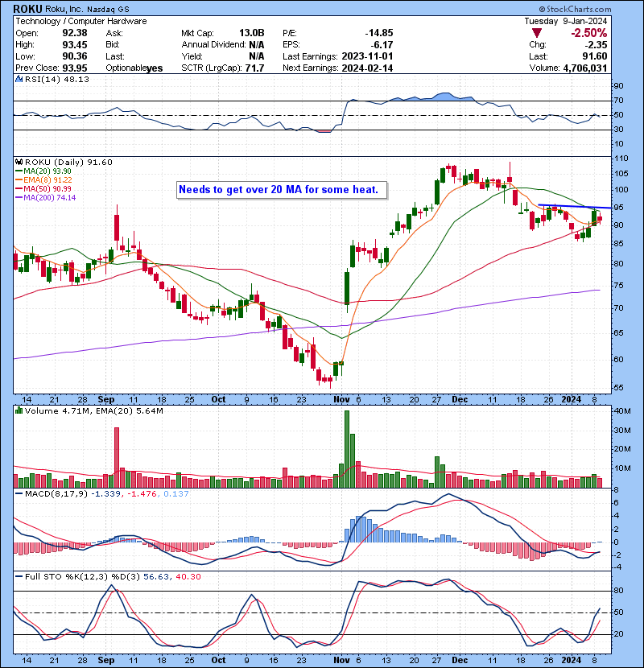Click the candlestick icon beside ROKU (Daily)
Image resolution: width=644 pixels, height=668 pixels.
pyautogui.click(x=19, y=163)
